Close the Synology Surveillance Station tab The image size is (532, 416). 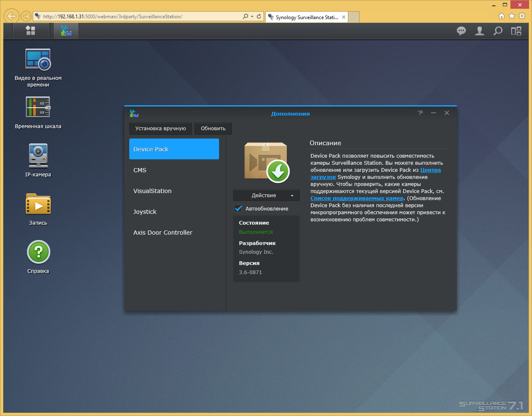[344, 17]
